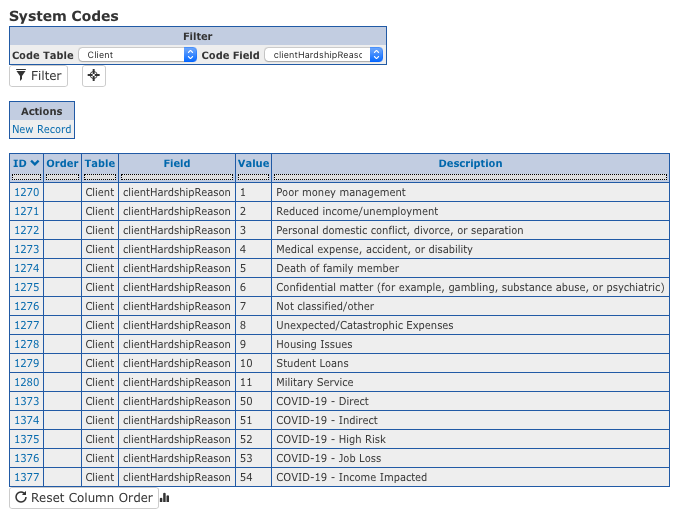
Task: Sort by the Table column header
Action: click(x=100, y=163)
